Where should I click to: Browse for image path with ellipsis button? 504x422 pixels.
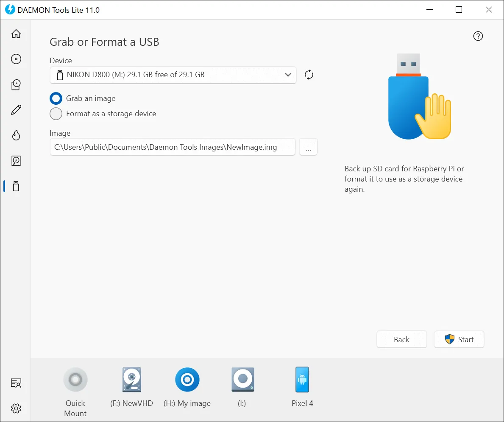point(308,147)
